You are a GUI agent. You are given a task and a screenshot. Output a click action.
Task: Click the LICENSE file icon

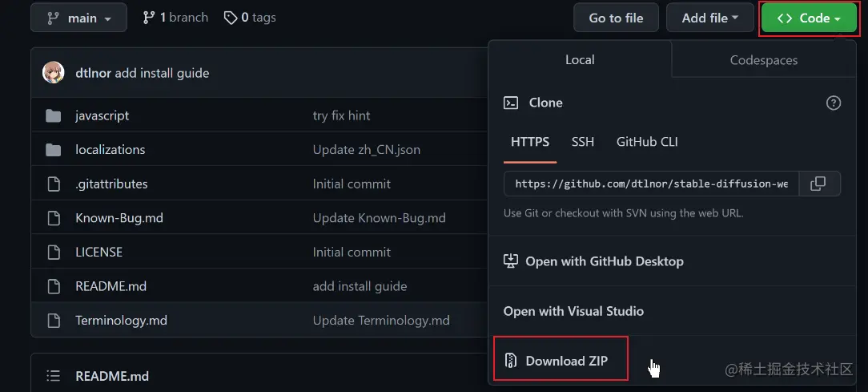coord(53,253)
